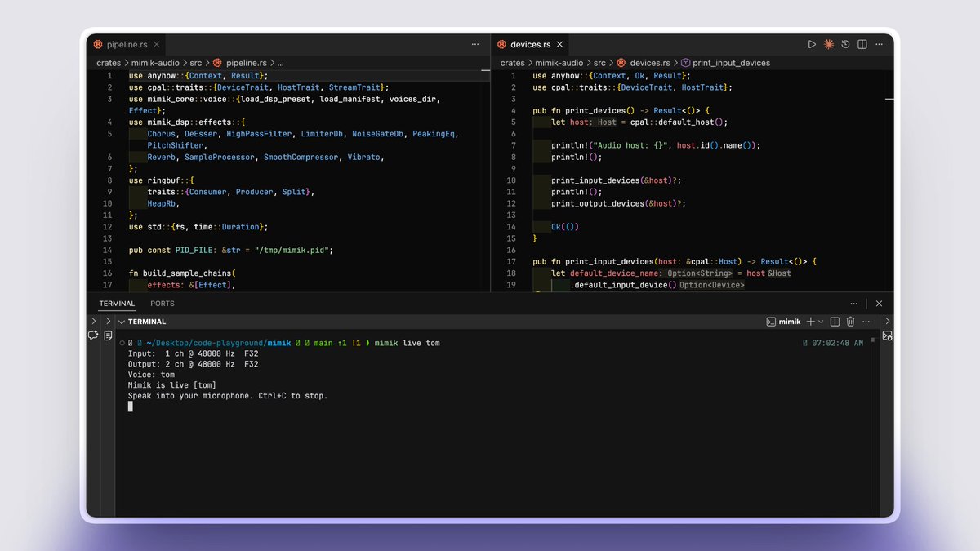Screen dimensions: 980x551
Task: Click the second chevron left of TERMINAL header
Action: (x=108, y=322)
